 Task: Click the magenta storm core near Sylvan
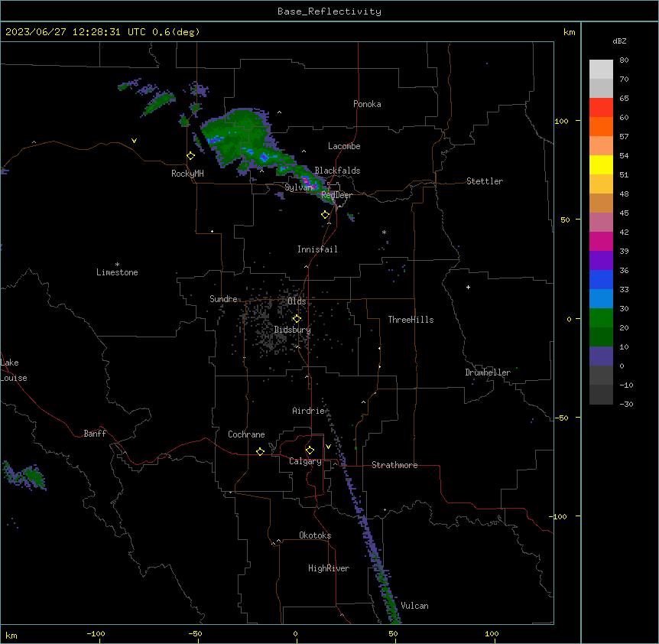coord(307,181)
